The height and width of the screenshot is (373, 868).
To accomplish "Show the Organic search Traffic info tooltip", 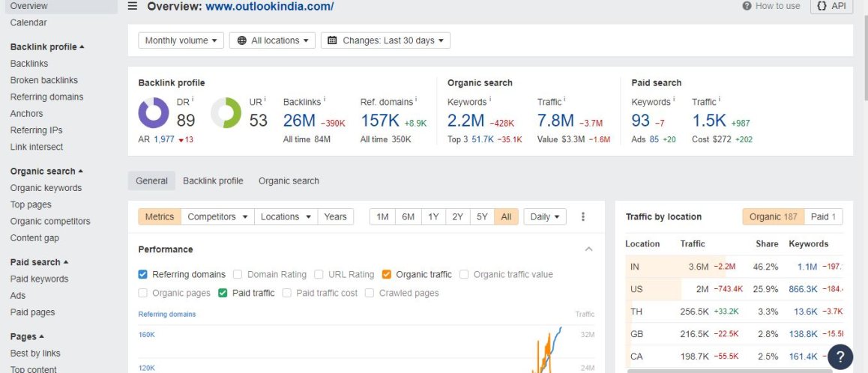I will coord(564,100).
